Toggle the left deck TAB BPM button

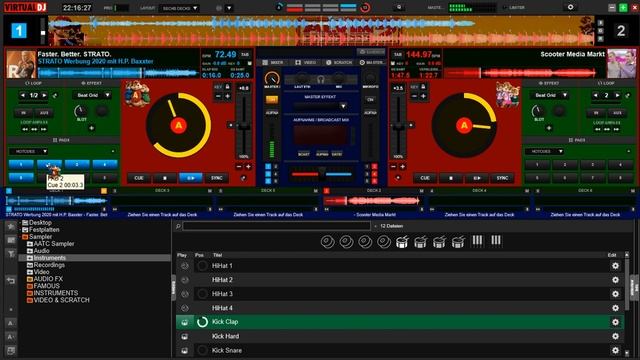click(x=245, y=55)
